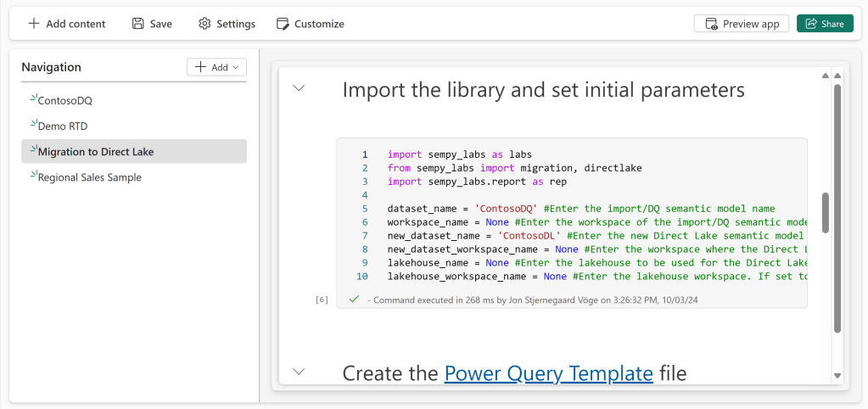Click the green execution success checkmark
Viewport: 868px width, 409px height.
[354, 300]
